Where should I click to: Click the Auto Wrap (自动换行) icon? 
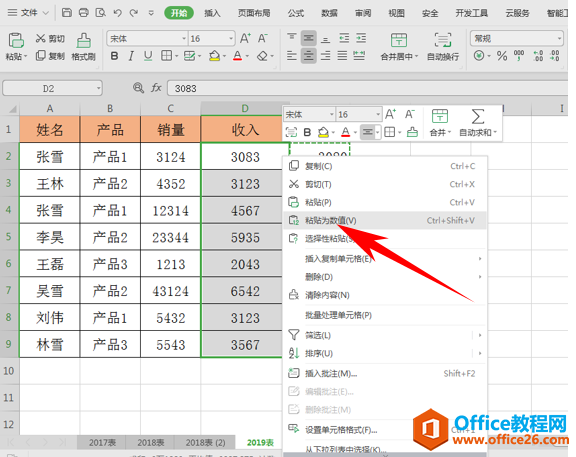[x=443, y=40]
